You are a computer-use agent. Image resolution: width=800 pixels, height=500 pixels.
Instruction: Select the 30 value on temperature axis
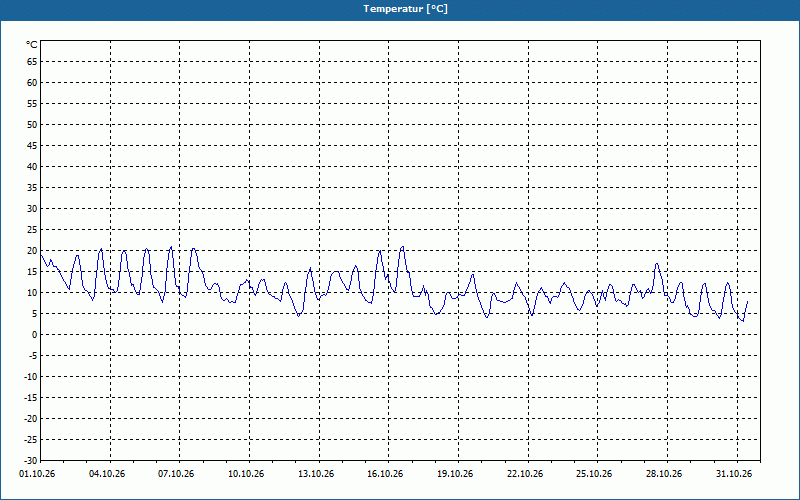click(x=32, y=209)
